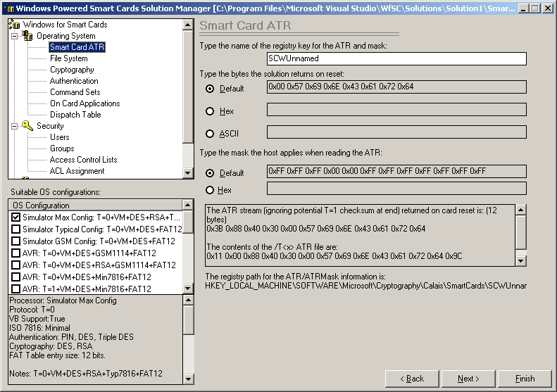Open the Cryptography tree item
Screen dimensions: 557x392
(72, 70)
